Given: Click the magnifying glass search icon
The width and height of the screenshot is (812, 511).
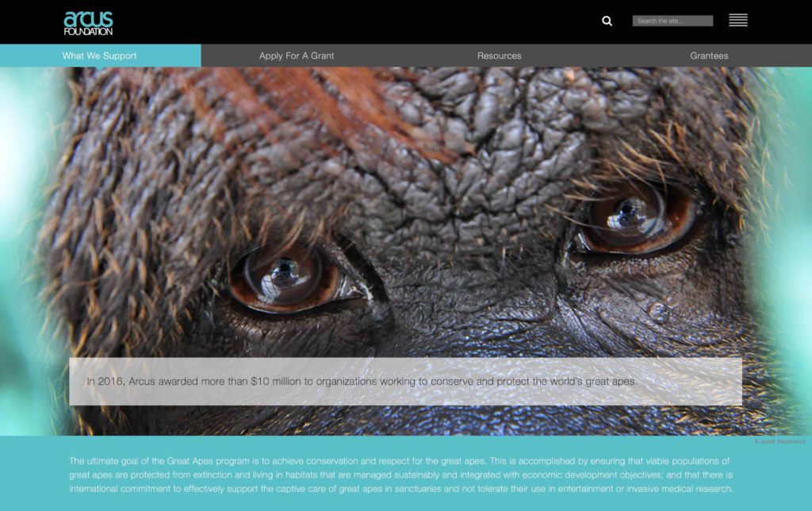Looking at the screenshot, I should (607, 21).
